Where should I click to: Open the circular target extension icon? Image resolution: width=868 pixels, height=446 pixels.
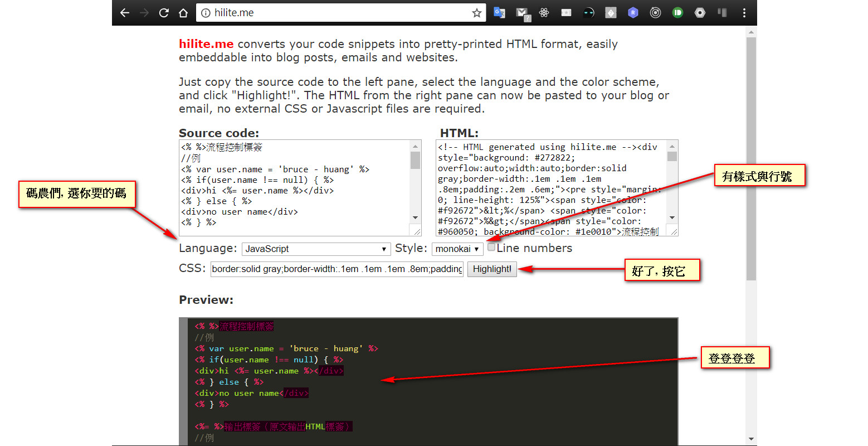click(x=656, y=13)
